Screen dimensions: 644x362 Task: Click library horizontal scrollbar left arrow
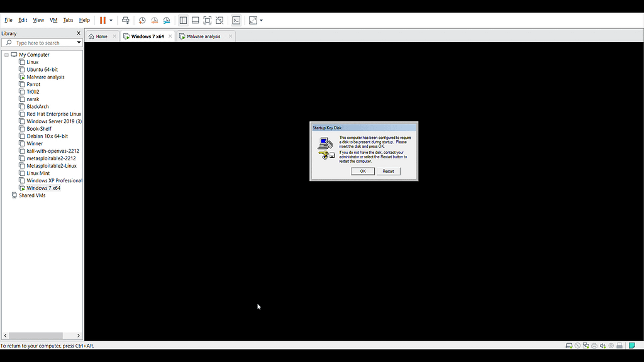[5, 336]
